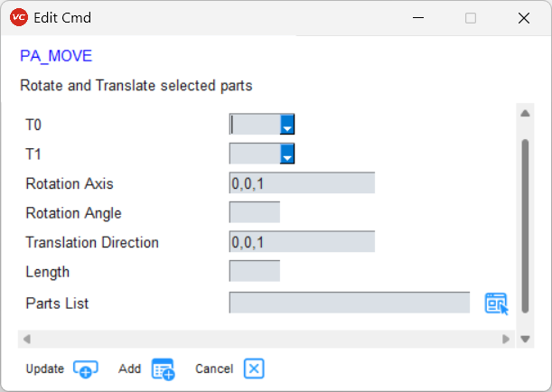
Task: Click inside the T0 combo box field
Action: click(255, 125)
